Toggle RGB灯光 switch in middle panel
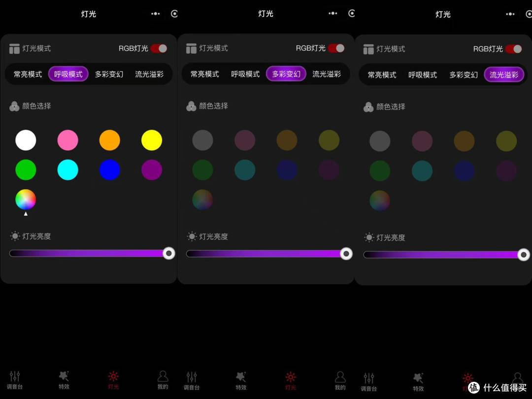The width and height of the screenshot is (532, 399). (x=336, y=48)
